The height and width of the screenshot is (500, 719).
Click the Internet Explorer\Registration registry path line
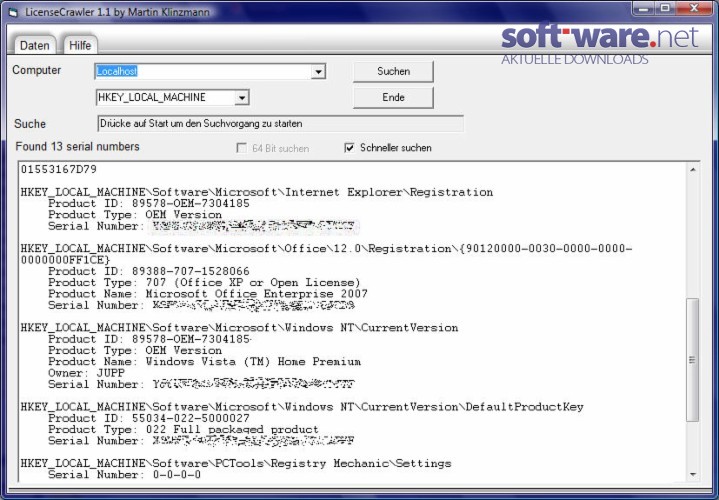click(x=257, y=192)
